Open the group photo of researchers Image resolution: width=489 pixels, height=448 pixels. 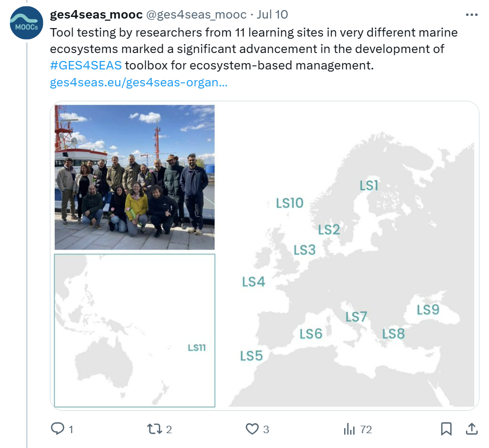135,177
